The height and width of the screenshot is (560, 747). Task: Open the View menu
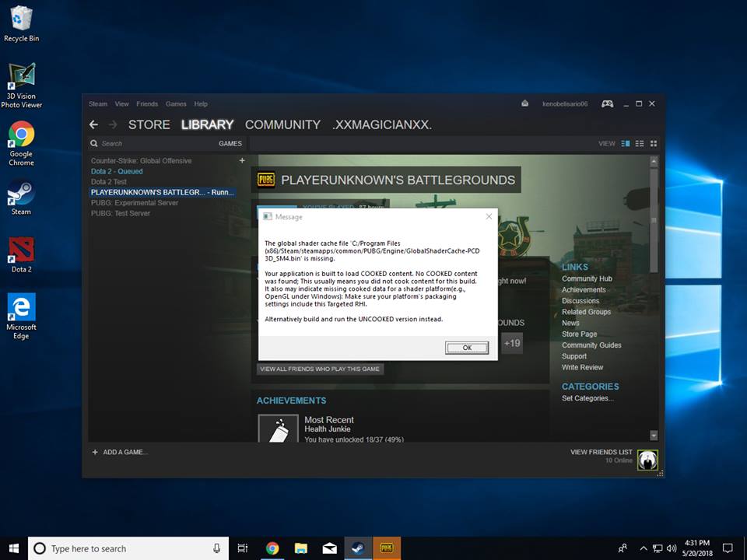tap(121, 103)
